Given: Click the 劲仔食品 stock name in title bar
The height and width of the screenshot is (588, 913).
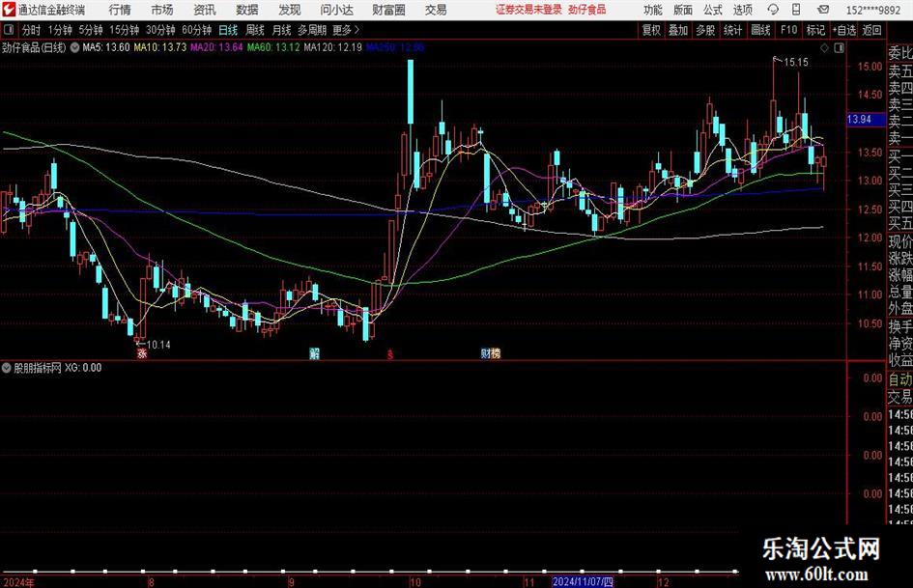Looking at the screenshot, I should click(x=587, y=10).
